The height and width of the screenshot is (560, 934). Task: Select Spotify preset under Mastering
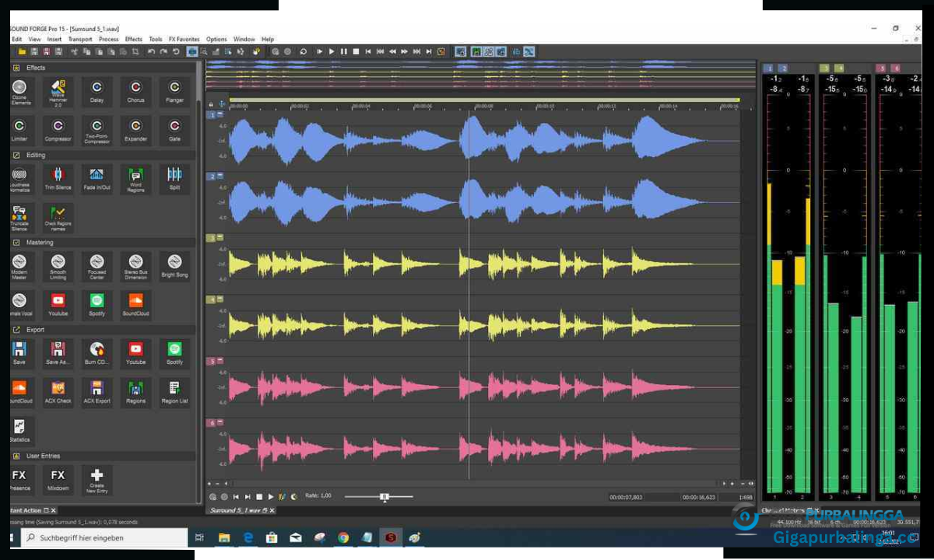(97, 304)
